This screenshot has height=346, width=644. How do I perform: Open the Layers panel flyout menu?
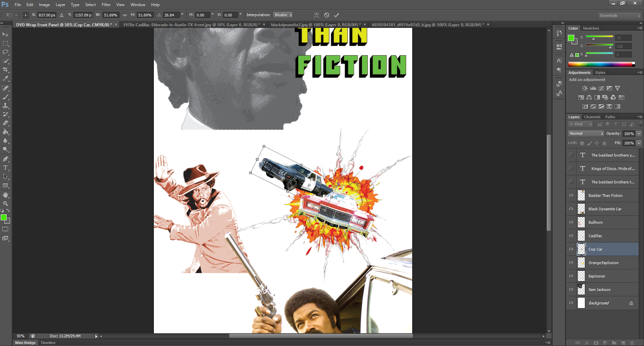(x=640, y=117)
